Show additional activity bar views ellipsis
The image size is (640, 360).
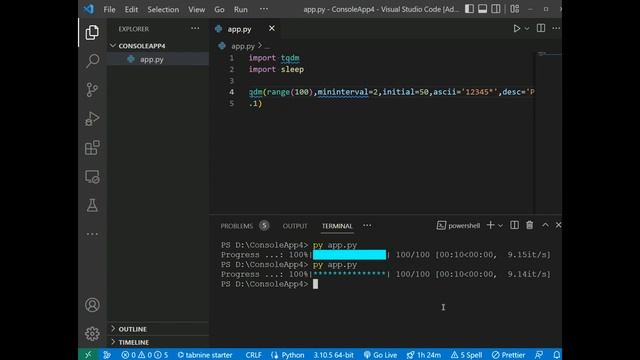(x=92, y=234)
